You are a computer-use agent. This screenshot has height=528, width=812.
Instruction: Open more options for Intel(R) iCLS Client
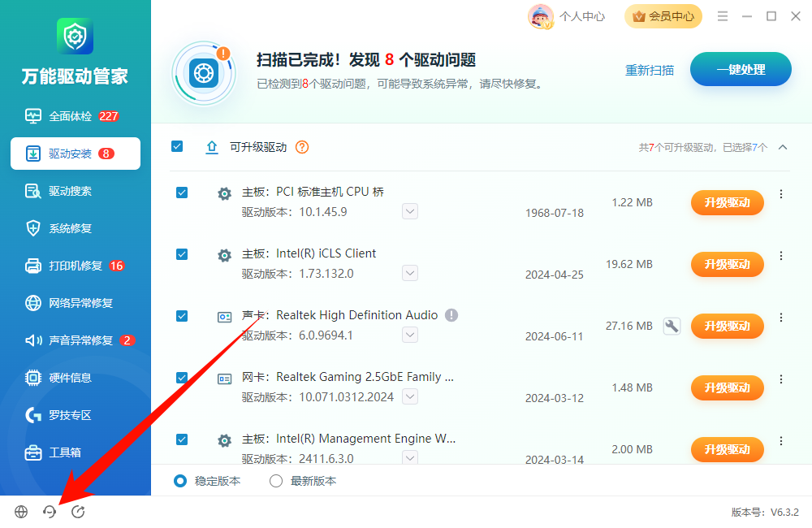tap(781, 256)
